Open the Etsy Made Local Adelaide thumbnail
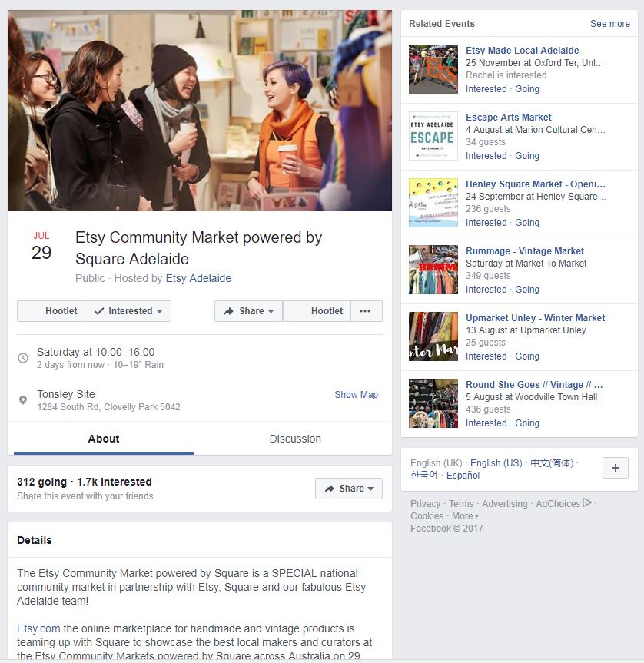644x663 pixels. (433, 69)
